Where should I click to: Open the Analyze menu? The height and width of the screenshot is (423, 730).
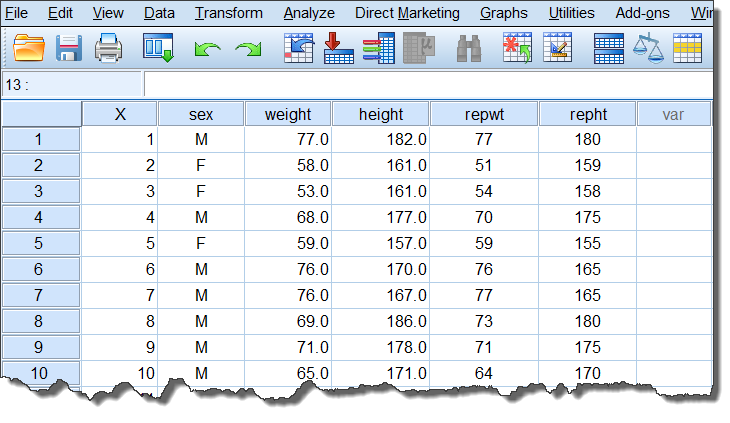[309, 13]
